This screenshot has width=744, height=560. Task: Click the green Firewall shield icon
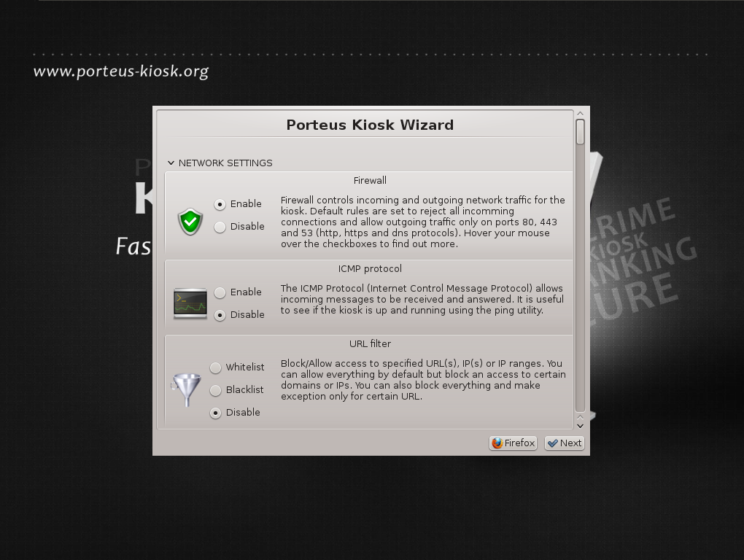click(190, 222)
